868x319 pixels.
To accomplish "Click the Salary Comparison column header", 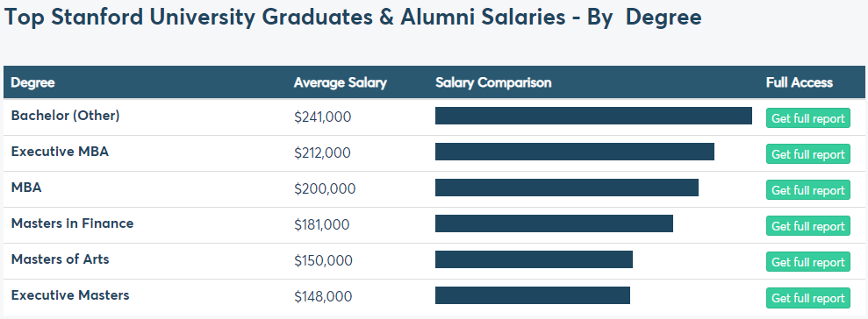I will [x=493, y=82].
